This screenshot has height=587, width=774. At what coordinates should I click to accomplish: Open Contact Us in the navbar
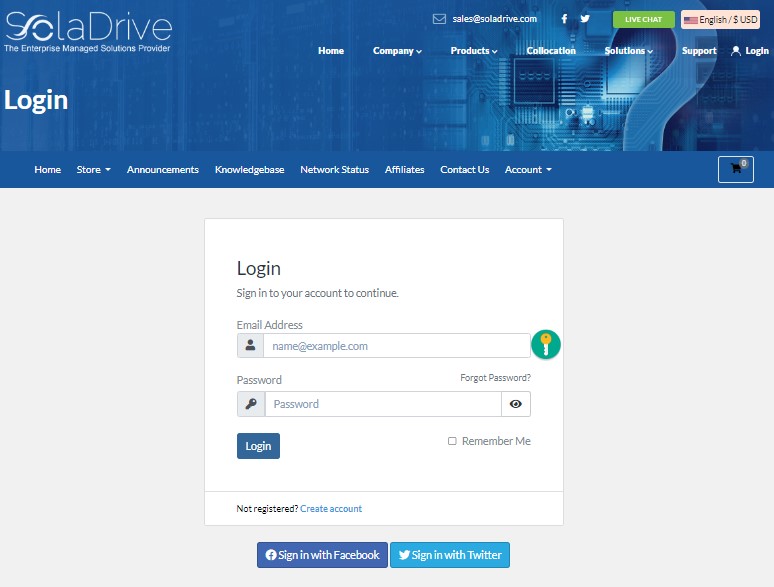tap(464, 169)
